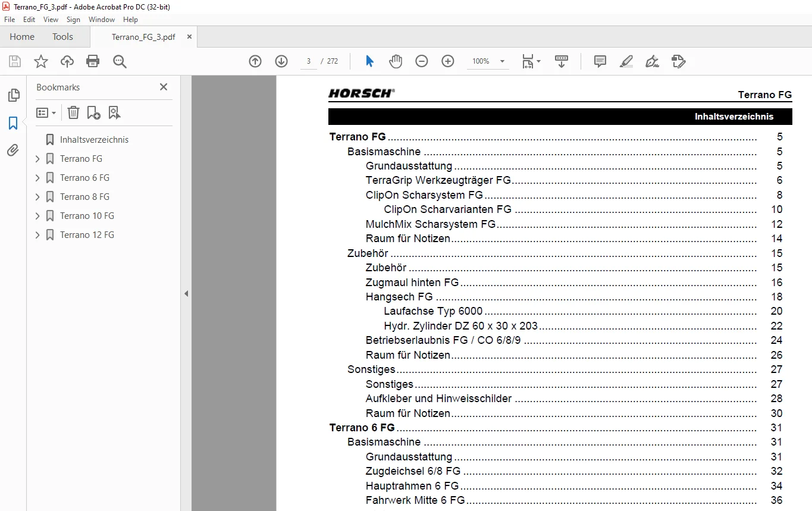The width and height of the screenshot is (812, 511).
Task: Click the page number input field
Action: point(309,61)
